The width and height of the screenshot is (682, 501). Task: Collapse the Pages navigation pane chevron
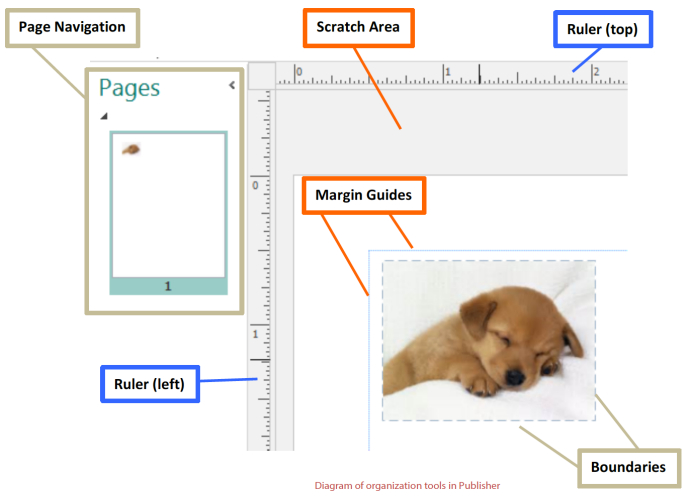[232, 86]
